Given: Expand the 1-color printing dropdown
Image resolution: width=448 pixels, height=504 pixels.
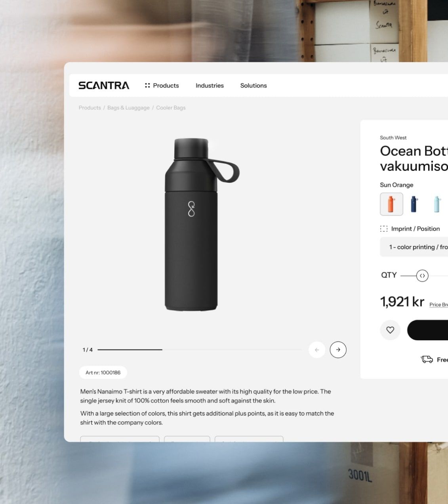Looking at the screenshot, I should pos(414,247).
